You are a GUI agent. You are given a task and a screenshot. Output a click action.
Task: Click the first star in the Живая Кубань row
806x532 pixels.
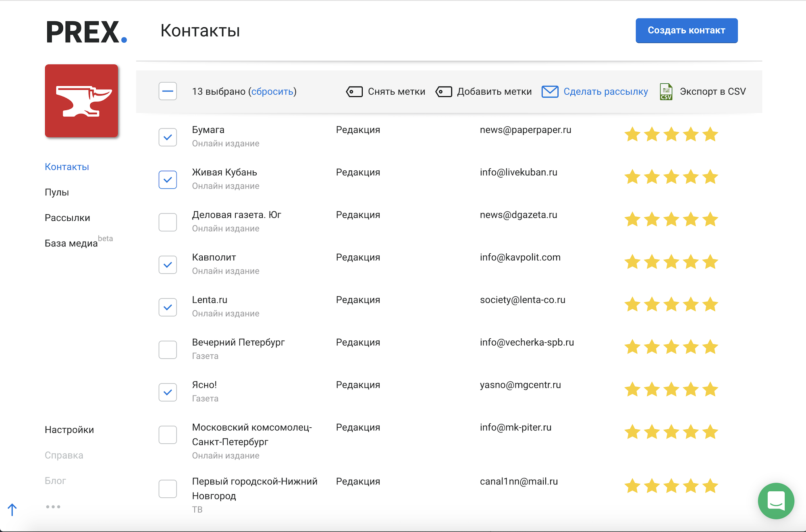pos(632,177)
